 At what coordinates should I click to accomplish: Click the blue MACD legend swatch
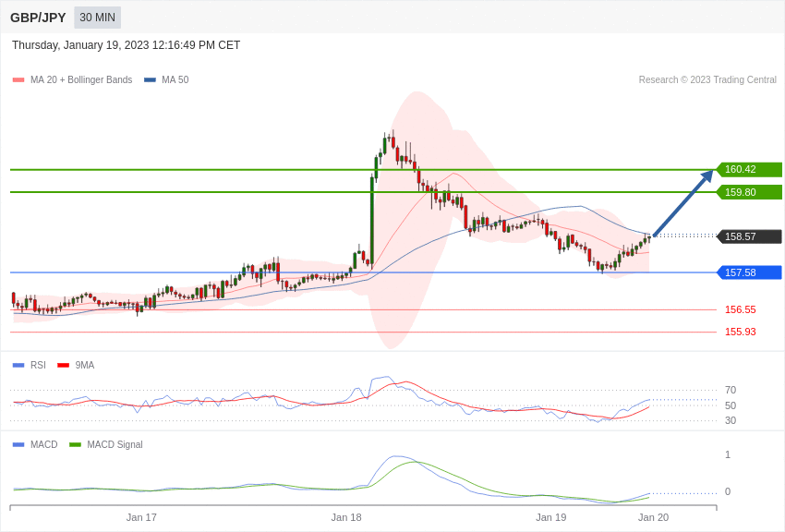[18, 444]
